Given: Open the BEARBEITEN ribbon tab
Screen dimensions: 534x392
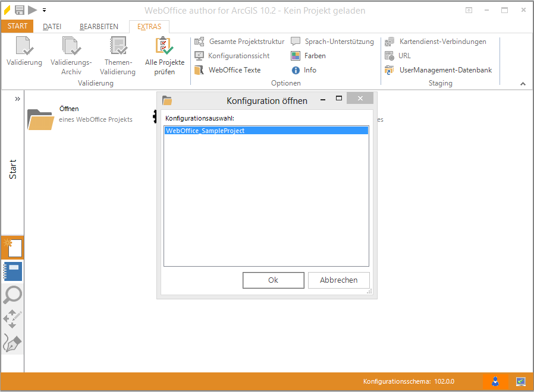Looking at the screenshot, I should [99, 27].
